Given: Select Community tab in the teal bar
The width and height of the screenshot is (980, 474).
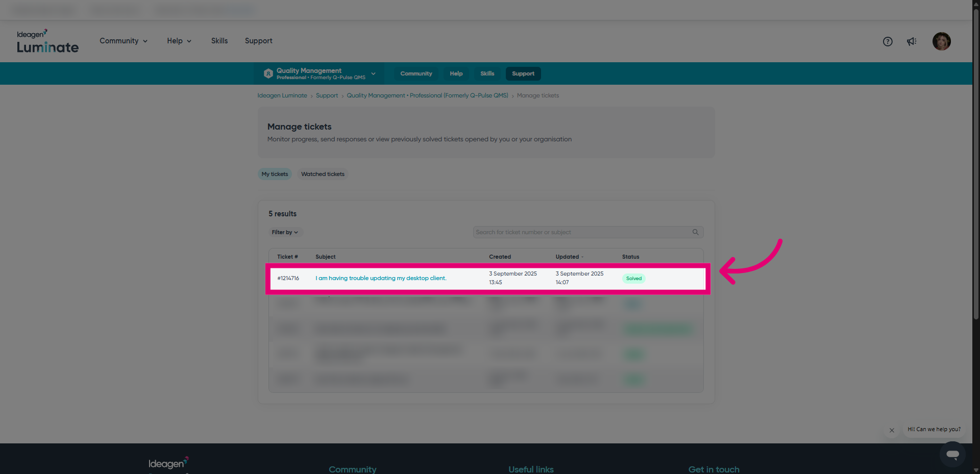Looking at the screenshot, I should coord(416,73).
